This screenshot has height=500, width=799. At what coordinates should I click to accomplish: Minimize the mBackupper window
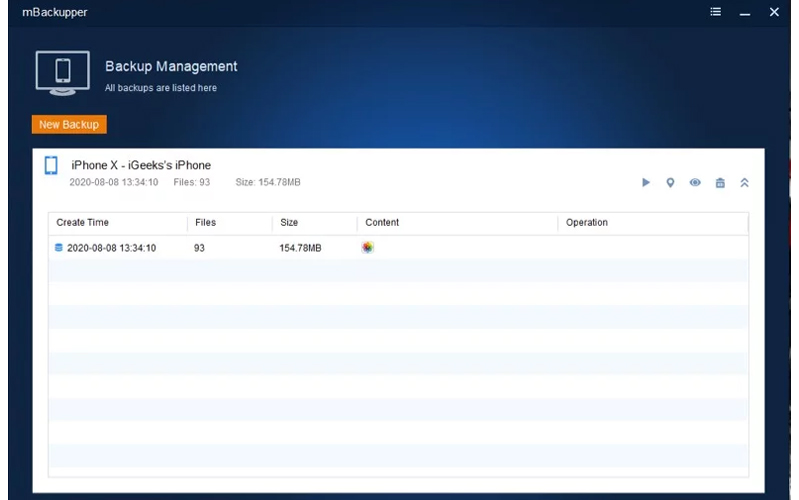[745, 14]
